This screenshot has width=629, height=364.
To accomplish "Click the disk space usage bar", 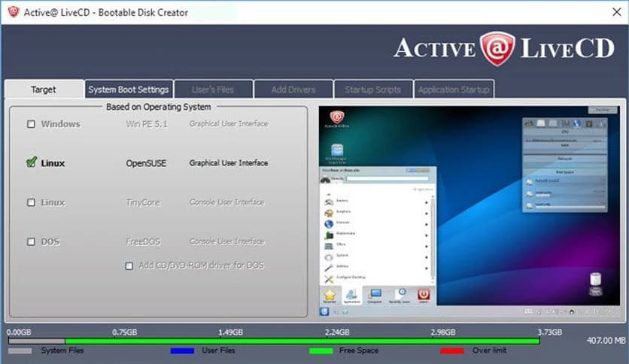I will (x=274, y=341).
